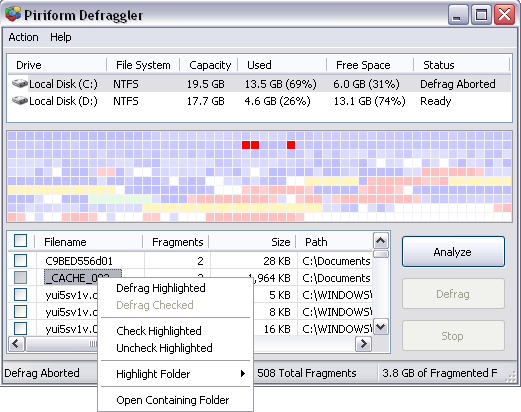Click the Analyze button
Viewport: 521px width, 412px height.
453,252
